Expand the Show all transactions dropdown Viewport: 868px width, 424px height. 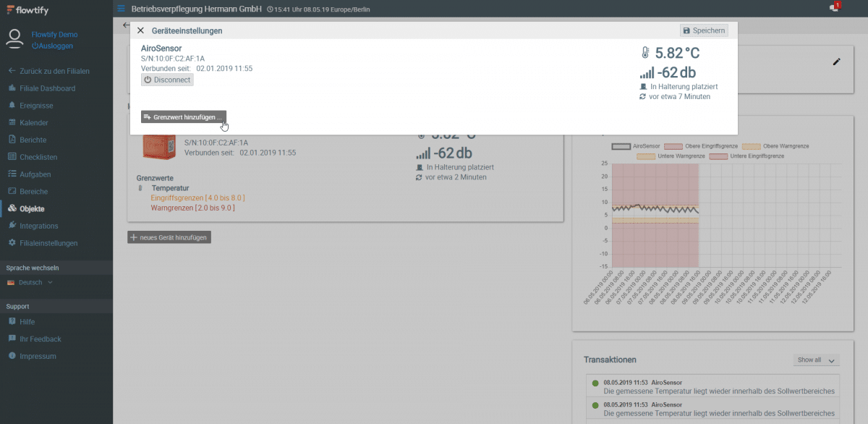click(x=816, y=360)
